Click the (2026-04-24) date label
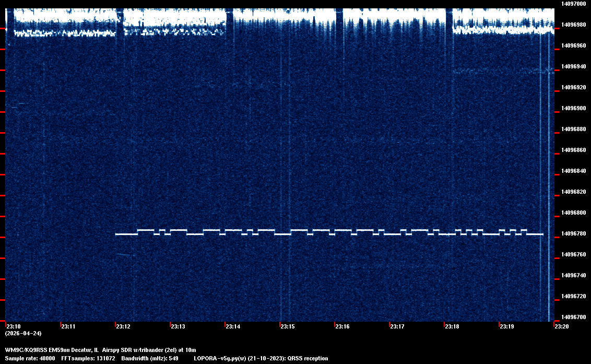Screen dimensions: 591x364 (23, 333)
